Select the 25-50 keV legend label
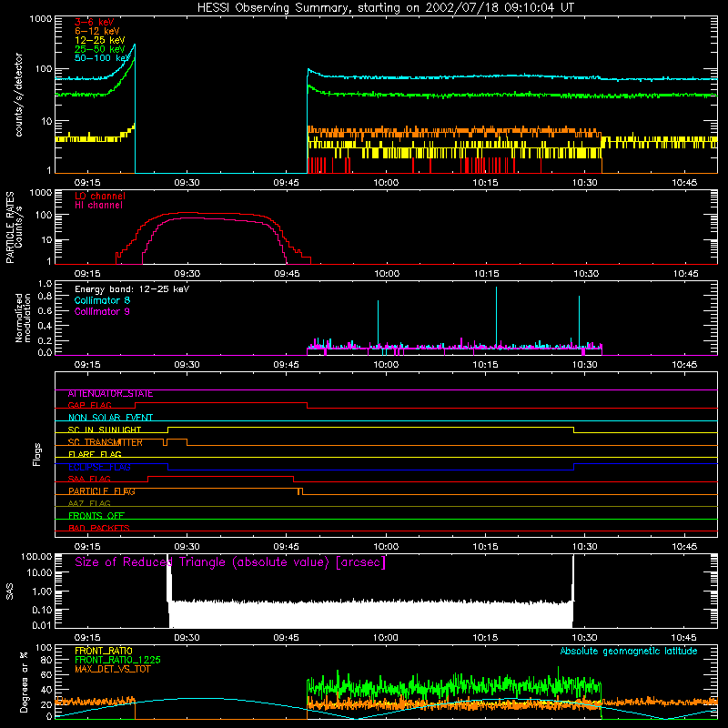Viewport: 728px width, 728px height. (100, 49)
